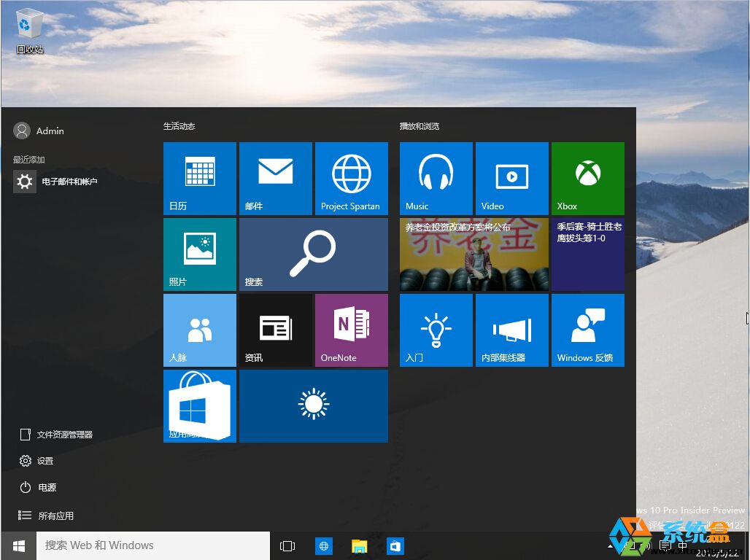Launch OneNote from the Start menu
The image size is (750, 560).
click(351, 330)
